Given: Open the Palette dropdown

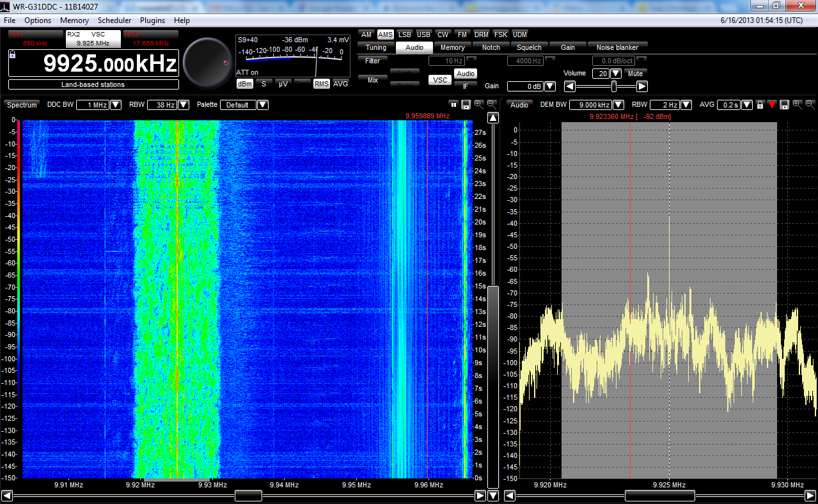Looking at the screenshot, I should point(263,105).
